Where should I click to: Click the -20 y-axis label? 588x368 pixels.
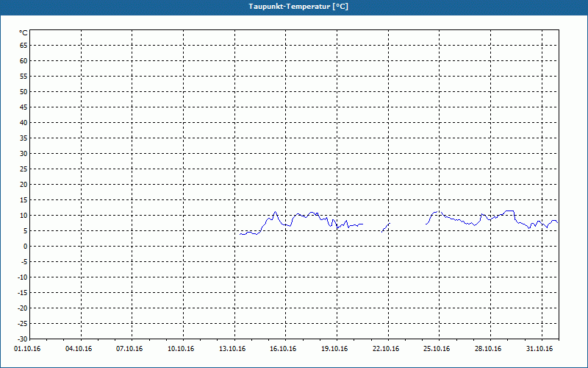tap(23, 308)
